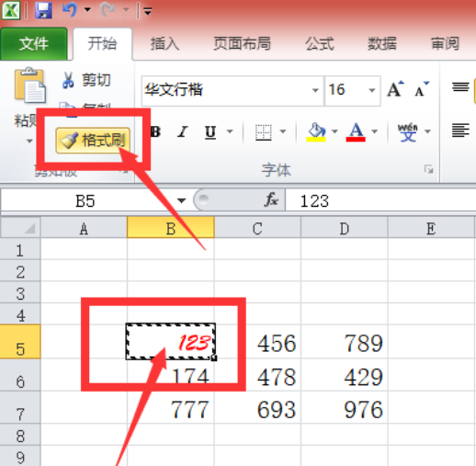Select row 8 header
Image resolution: width=476 pixels, height=466 pixels.
tap(20, 435)
